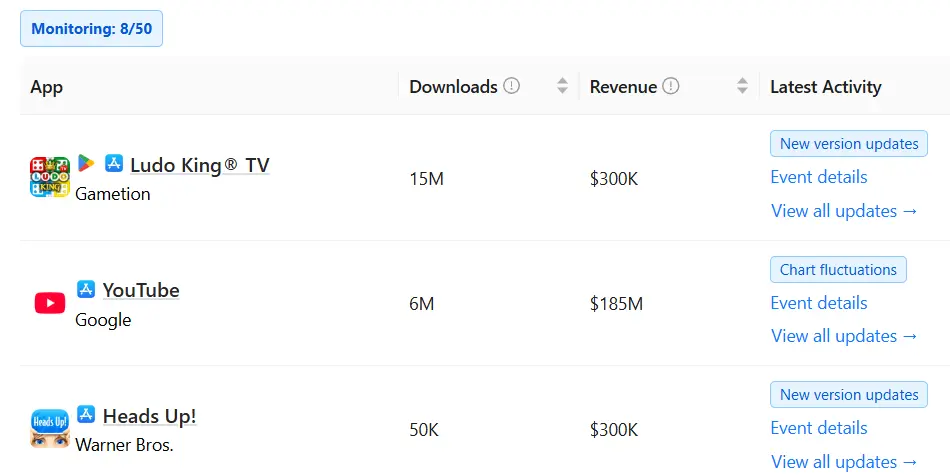
Task: Open the YouTube app link
Action: tap(141, 290)
